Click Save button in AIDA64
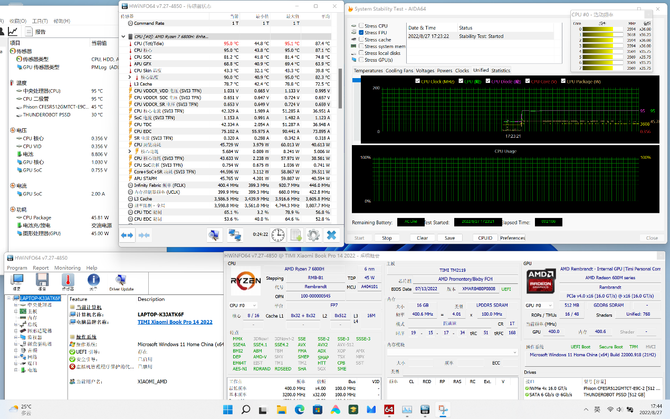Screen dimensions: 670x419 coord(450,238)
